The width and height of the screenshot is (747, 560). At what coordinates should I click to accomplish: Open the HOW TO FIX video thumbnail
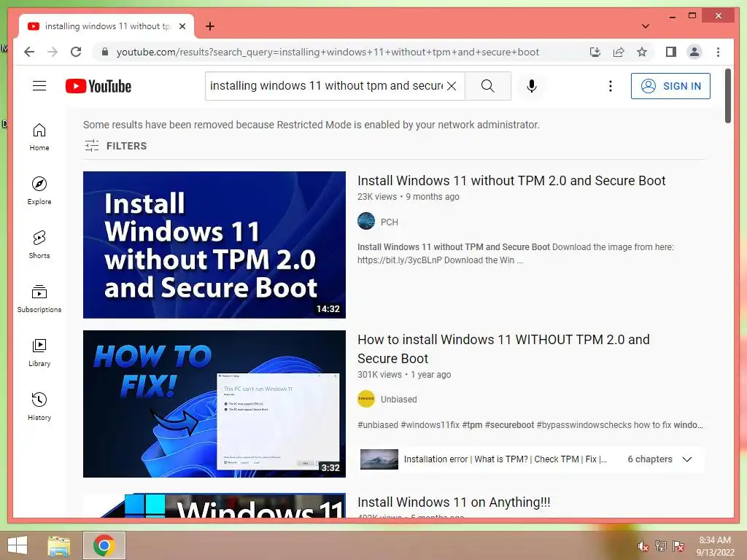pyautogui.click(x=214, y=404)
